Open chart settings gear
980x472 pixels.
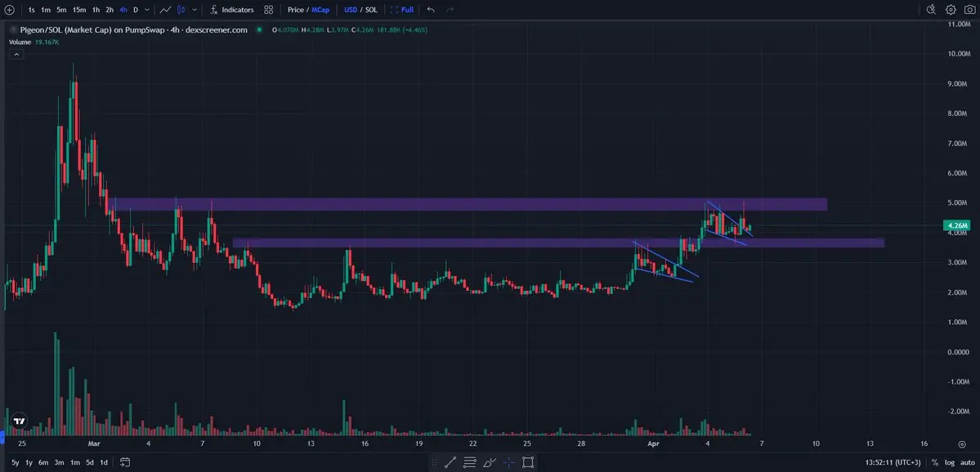coord(951,9)
